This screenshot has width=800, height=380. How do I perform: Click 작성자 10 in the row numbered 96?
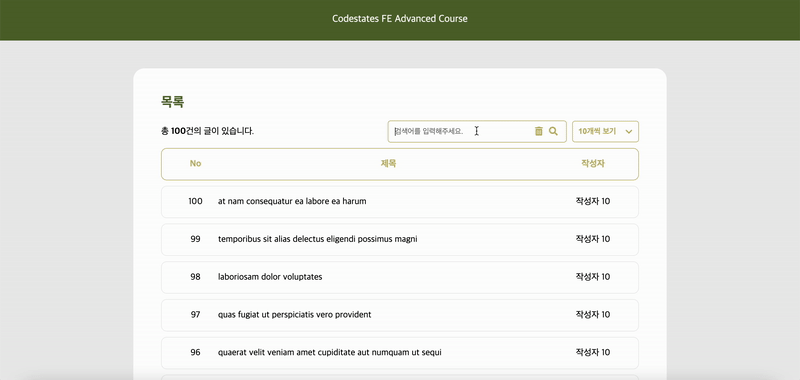[x=593, y=352]
